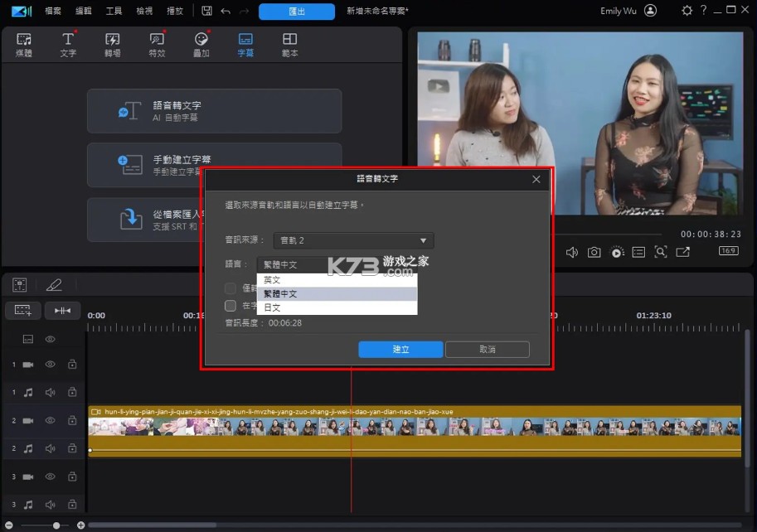Click the preview volume speaker icon
The image size is (757, 532).
tap(571, 252)
